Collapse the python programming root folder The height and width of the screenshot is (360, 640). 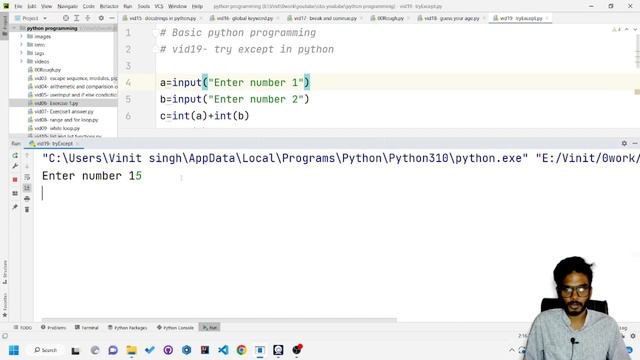point(15,28)
